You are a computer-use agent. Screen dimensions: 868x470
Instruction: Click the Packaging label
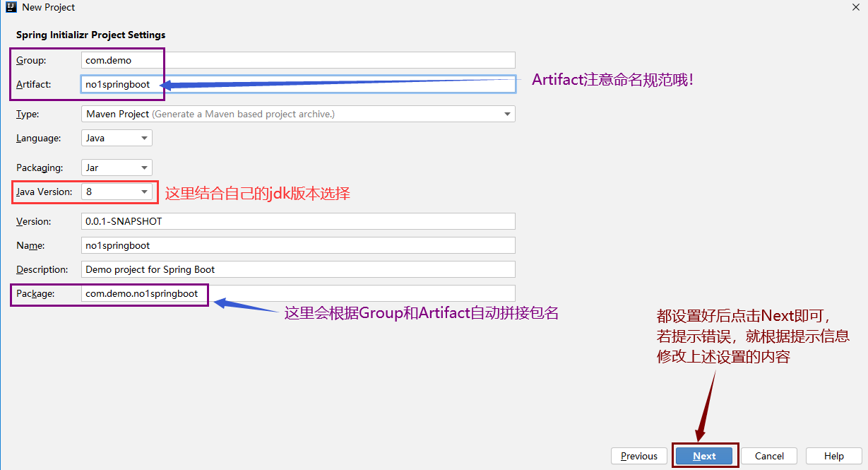coord(40,168)
